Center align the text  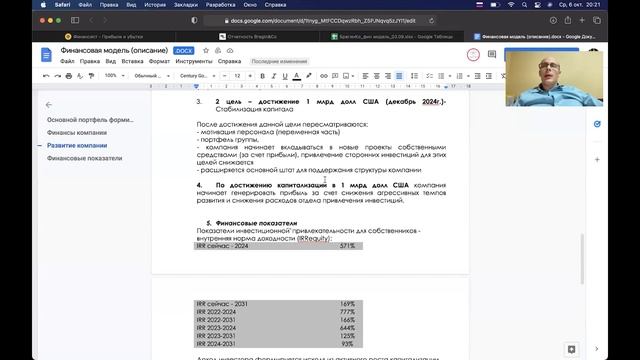[x=377, y=76]
